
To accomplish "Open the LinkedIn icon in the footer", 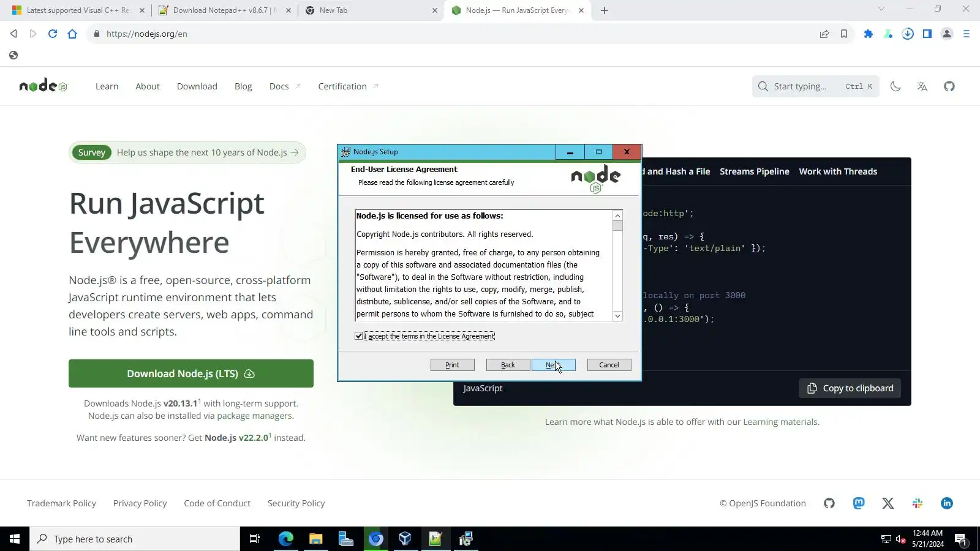I will (947, 503).
